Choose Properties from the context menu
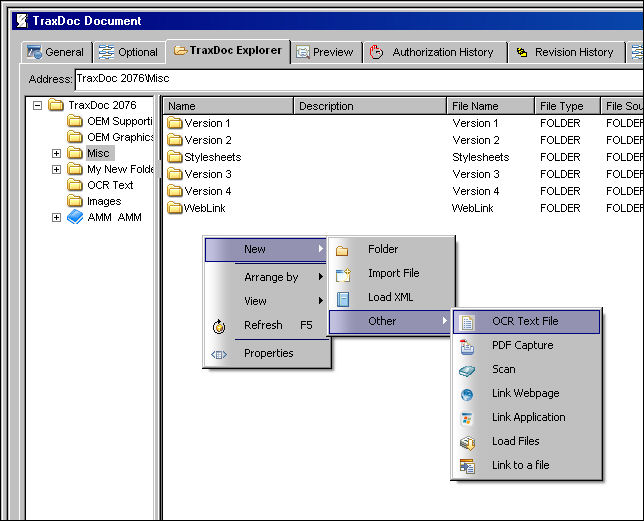 click(x=267, y=353)
